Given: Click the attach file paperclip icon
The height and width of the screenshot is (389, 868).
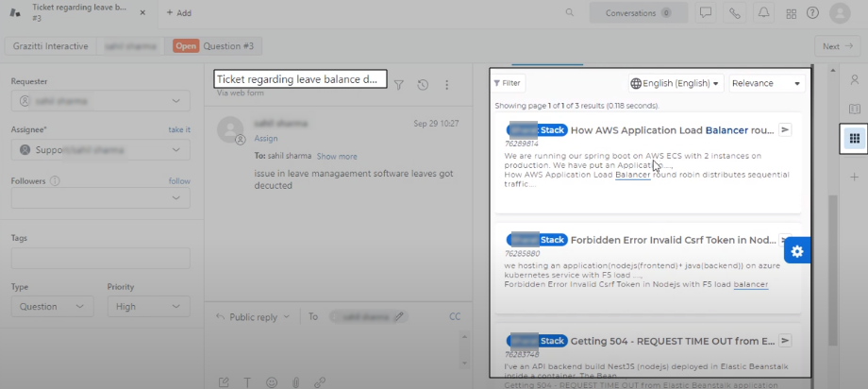Looking at the screenshot, I should point(295,382).
